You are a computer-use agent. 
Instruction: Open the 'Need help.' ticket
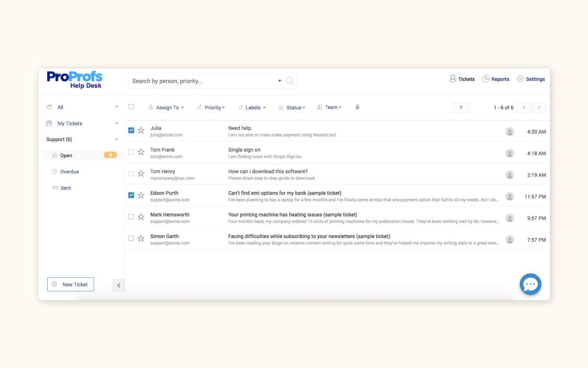[x=240, y=128]
